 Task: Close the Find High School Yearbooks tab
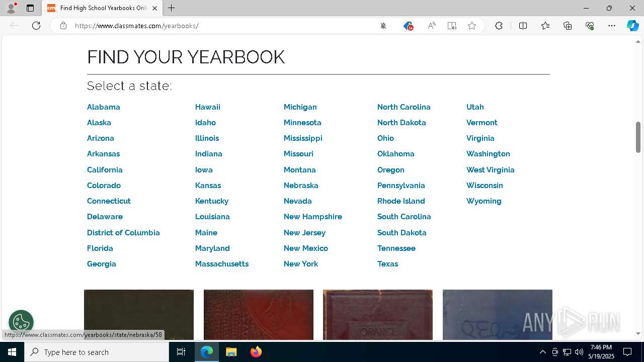154,8
